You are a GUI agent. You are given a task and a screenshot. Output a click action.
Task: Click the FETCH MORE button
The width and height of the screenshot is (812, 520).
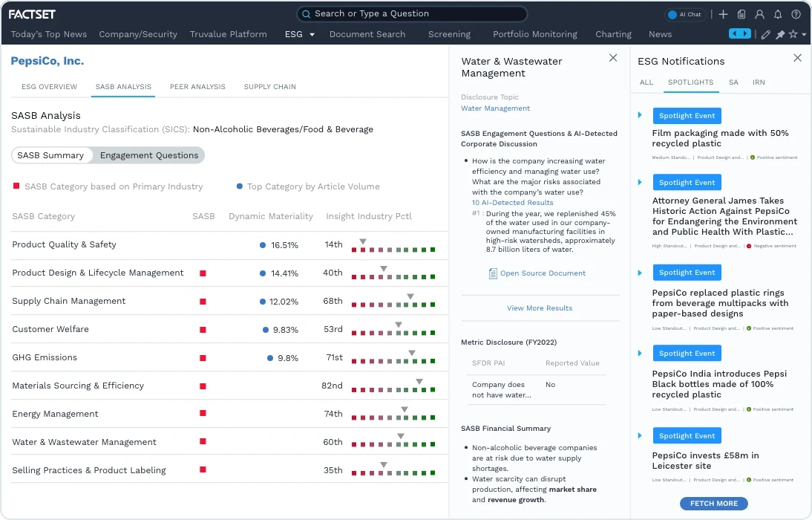click(x=713, y=503)
